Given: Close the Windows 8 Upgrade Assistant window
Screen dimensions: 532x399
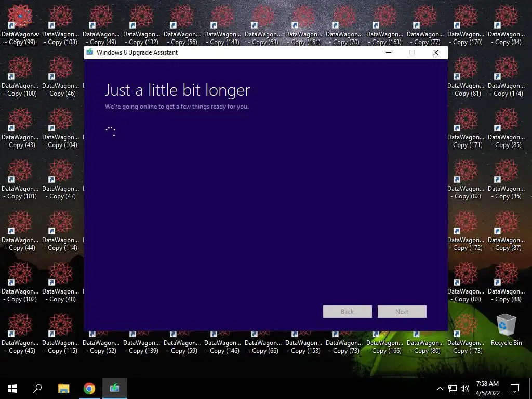Looking at the screenshot, I should click(436, 52).
